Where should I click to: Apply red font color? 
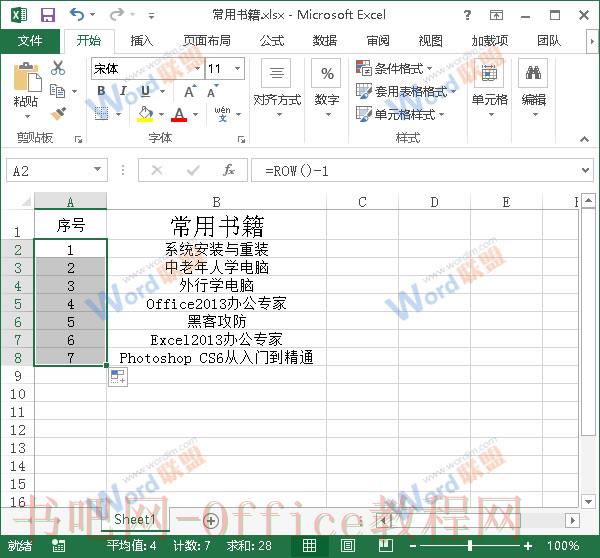[179, 114]
